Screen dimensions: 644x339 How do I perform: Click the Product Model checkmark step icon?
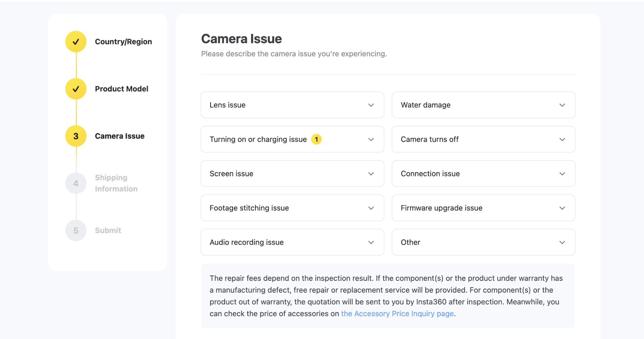76,89
